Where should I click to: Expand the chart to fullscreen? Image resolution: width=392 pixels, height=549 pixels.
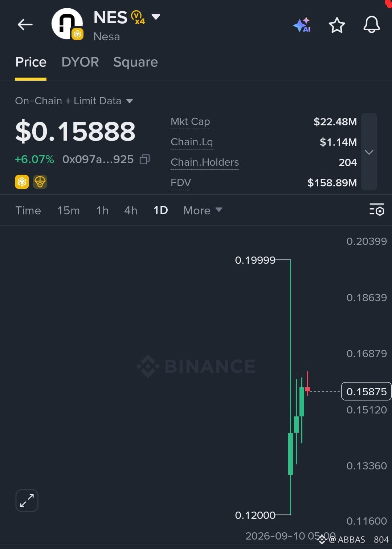[x=27, y=500]
